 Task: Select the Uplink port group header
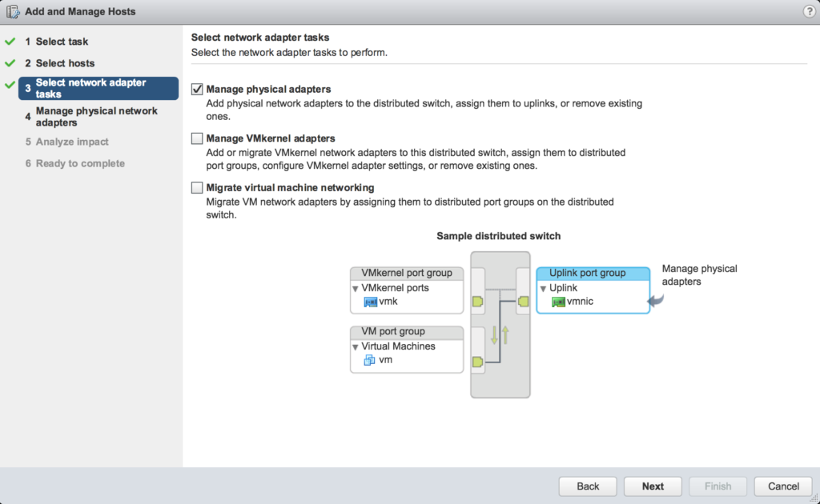593,273
